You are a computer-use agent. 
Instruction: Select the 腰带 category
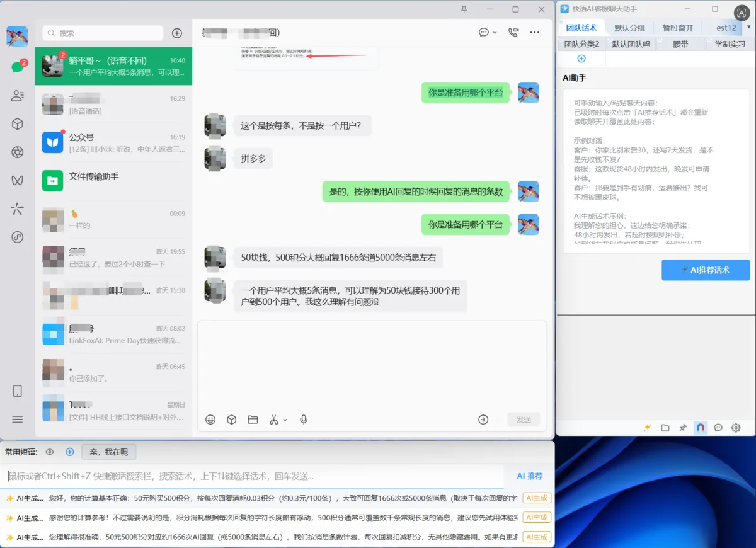point(680,44)
